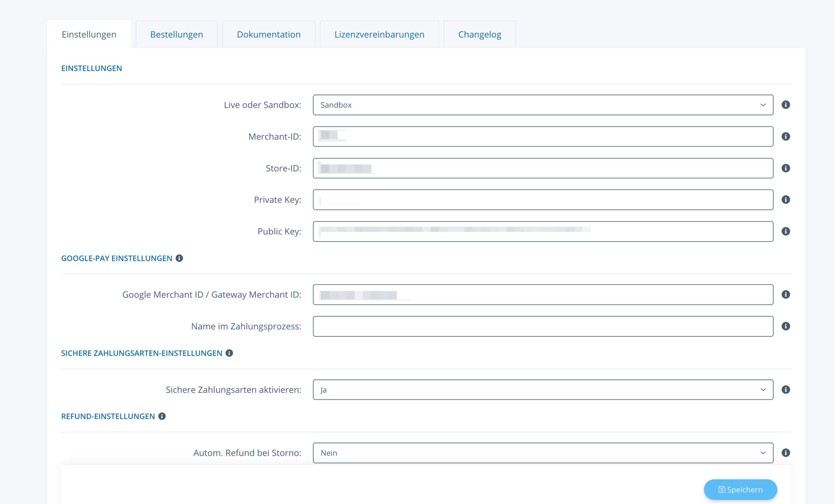Click info icon beside Merchant-ID field

[785, 137]
